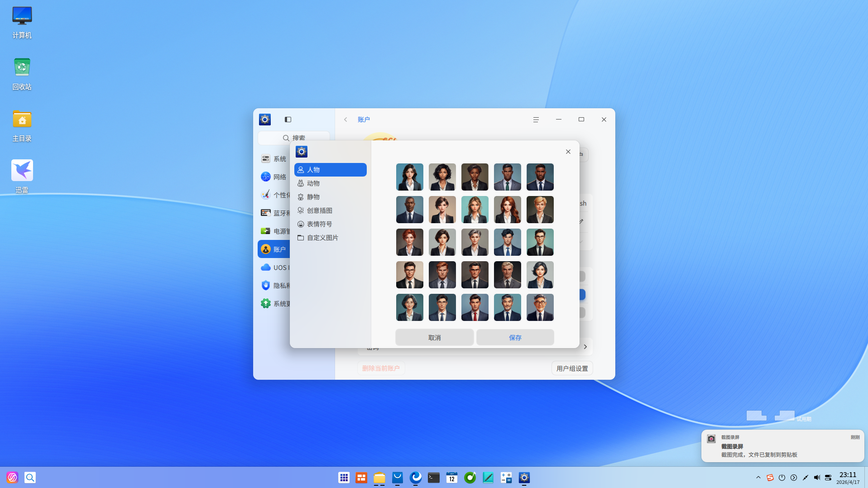868x488 pixels.
Task: Pick the fourth avatar in the bottom row
Action: (508, 307)
